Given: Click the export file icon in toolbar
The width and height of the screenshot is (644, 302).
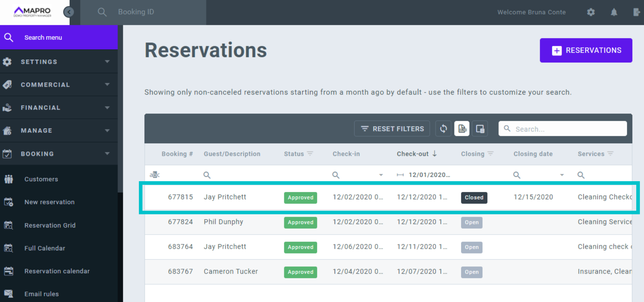Looking at the screenshot, I should 462,129.
